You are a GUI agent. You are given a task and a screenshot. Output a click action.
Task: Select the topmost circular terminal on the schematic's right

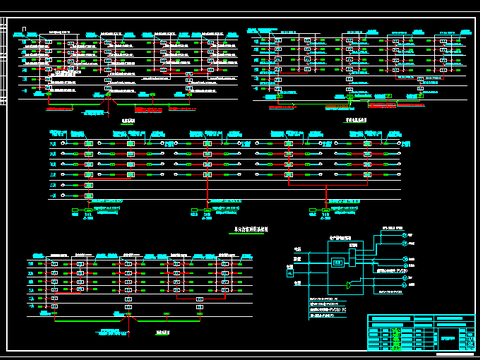pyautogui.click(x=405, y=235)
